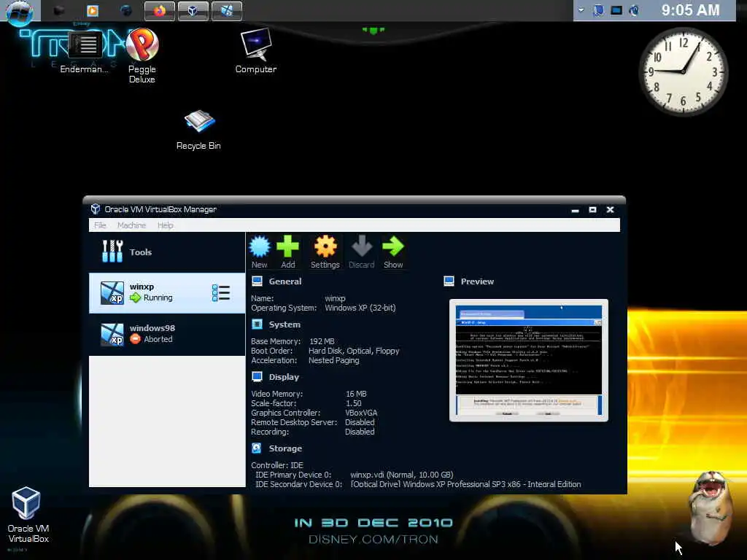Click the System section chip icon

coord(258,324)
